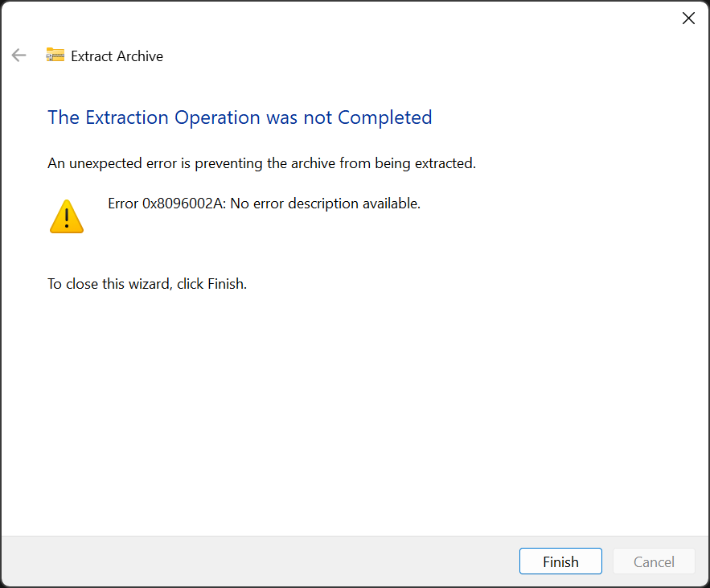Click the error code 0x8096002A
710x588 pixels.
click(184, 204)
